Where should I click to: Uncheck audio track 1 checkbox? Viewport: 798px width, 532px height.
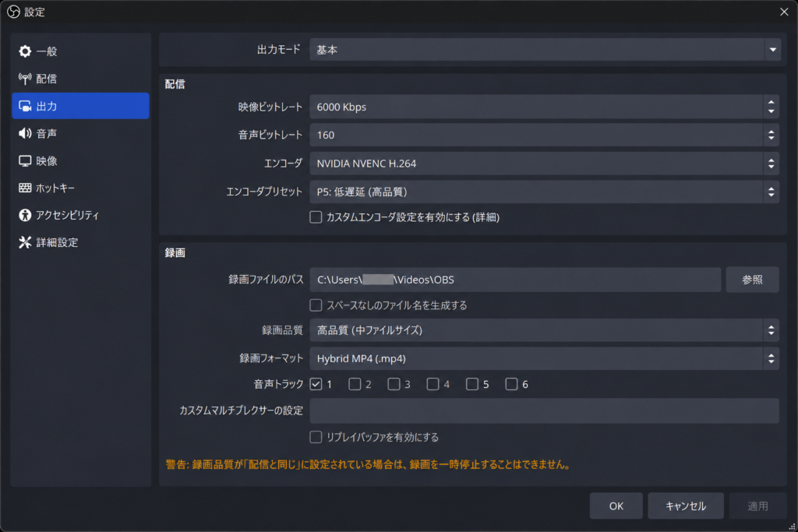pos(316,384)
